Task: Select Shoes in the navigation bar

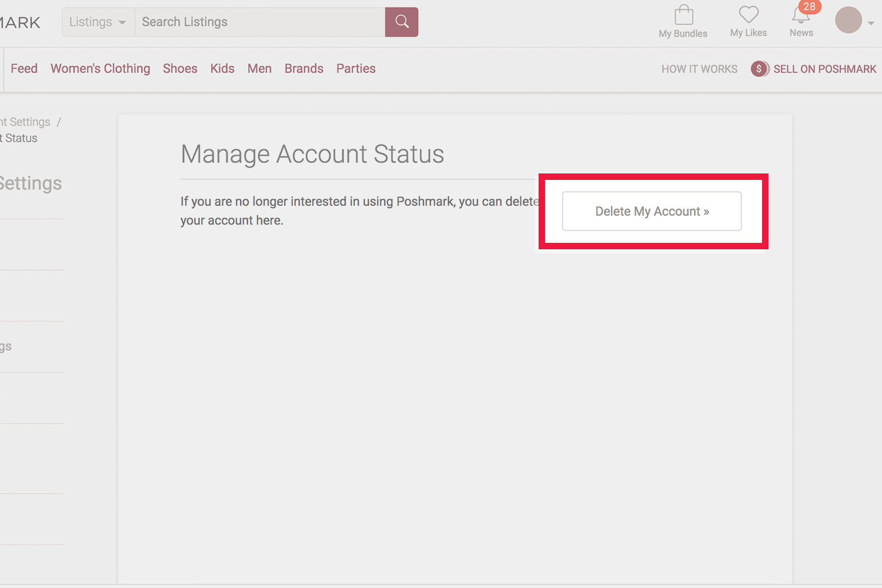Action: 180,69
